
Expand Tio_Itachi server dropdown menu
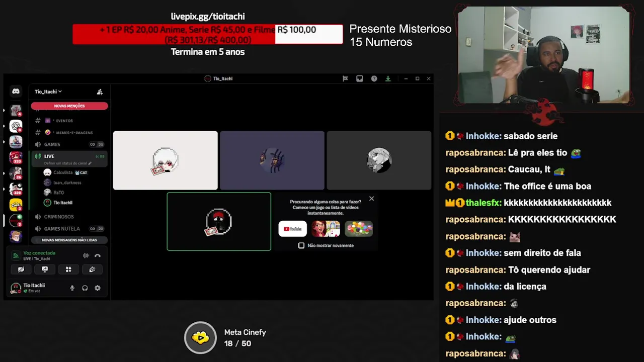(x=48, y=92)
